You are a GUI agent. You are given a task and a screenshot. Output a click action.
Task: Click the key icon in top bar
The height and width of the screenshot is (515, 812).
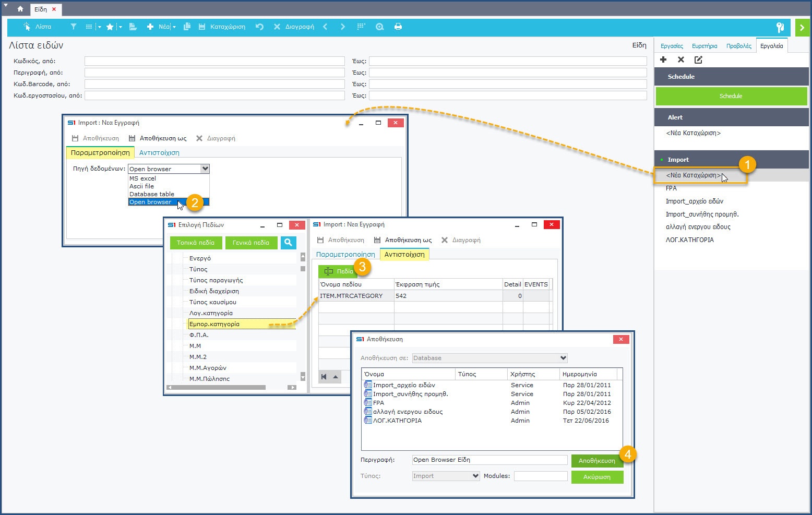[780, 27]
